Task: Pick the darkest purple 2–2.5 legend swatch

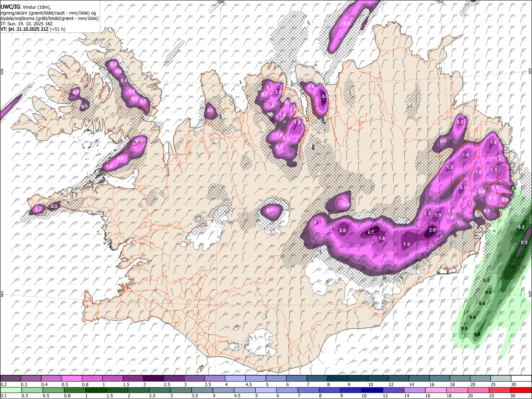Action: [153, 378]
